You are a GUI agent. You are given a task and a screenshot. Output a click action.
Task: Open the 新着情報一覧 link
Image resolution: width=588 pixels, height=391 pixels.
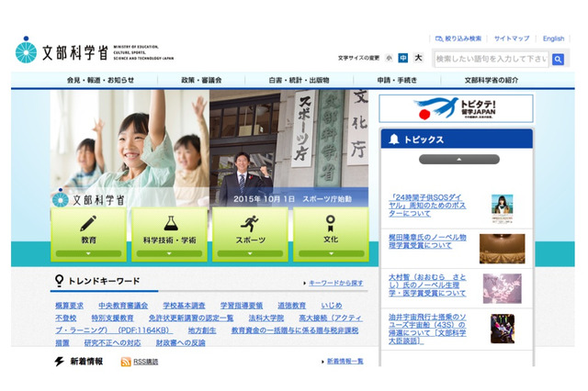[345, 362]
